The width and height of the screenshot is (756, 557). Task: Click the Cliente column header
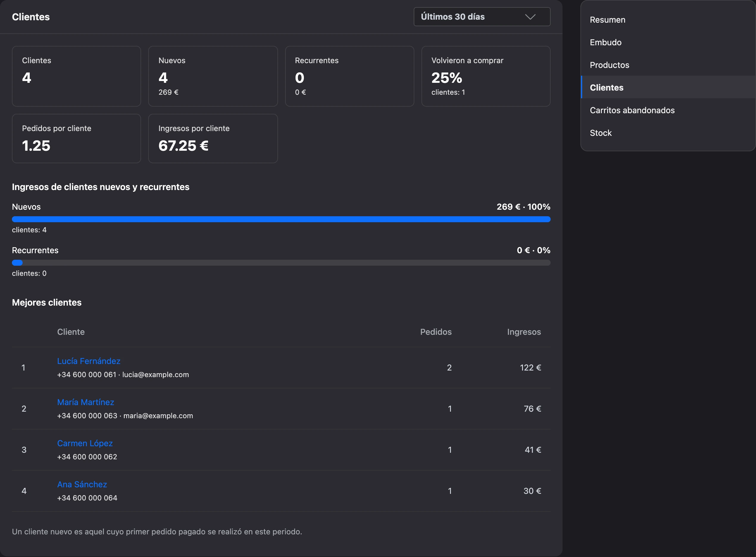(71, 332)
